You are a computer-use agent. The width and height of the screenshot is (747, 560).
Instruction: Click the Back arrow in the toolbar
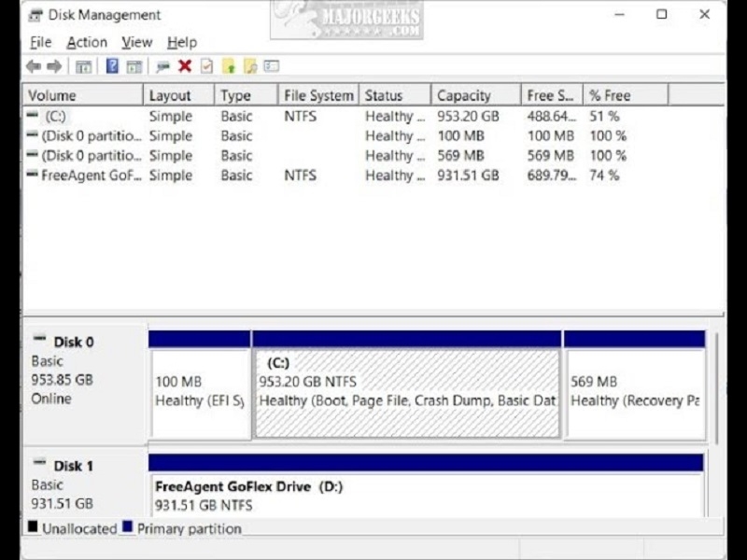tap(34, 66)
